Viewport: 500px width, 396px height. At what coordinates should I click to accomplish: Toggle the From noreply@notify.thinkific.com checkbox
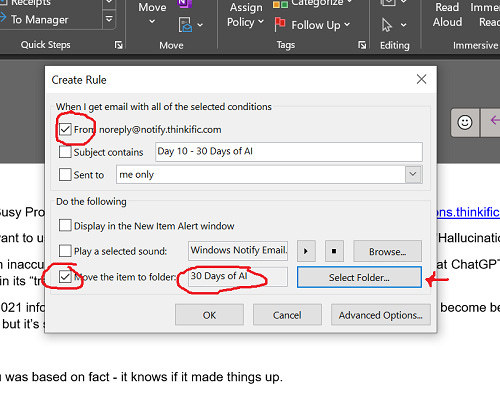(x=65, y=129)
